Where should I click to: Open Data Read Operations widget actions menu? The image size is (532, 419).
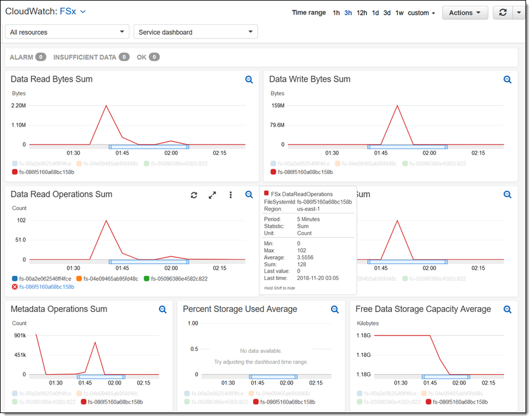click(231, 195)
